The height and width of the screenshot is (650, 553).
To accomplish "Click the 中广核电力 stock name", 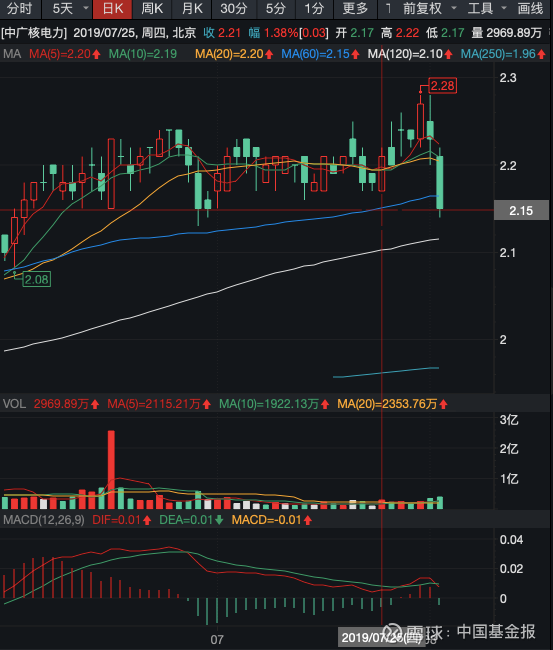I will [x=34, y=33].
